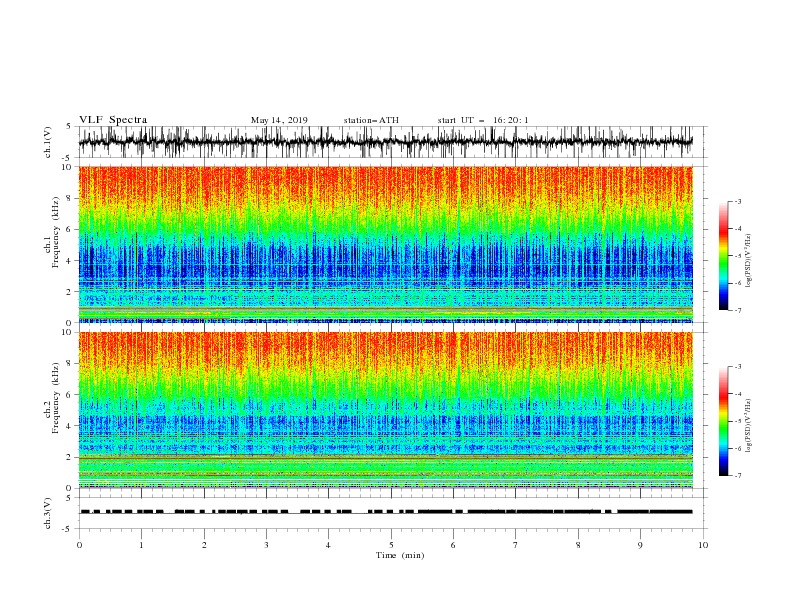Click the ch.2 PSD color scale bar
The image size is (792, 612).
pyautogui.click(x=724, y=421)
